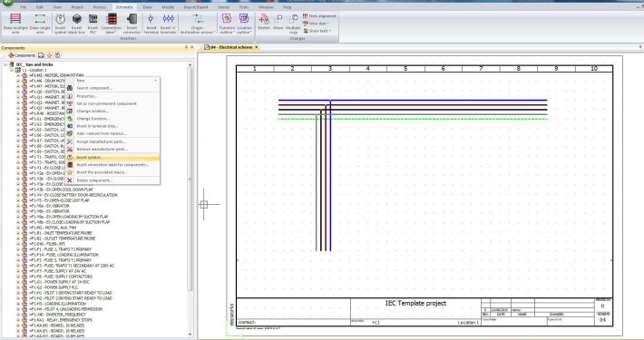
Task: Select the Stretch tool
Action: point(264,22)
